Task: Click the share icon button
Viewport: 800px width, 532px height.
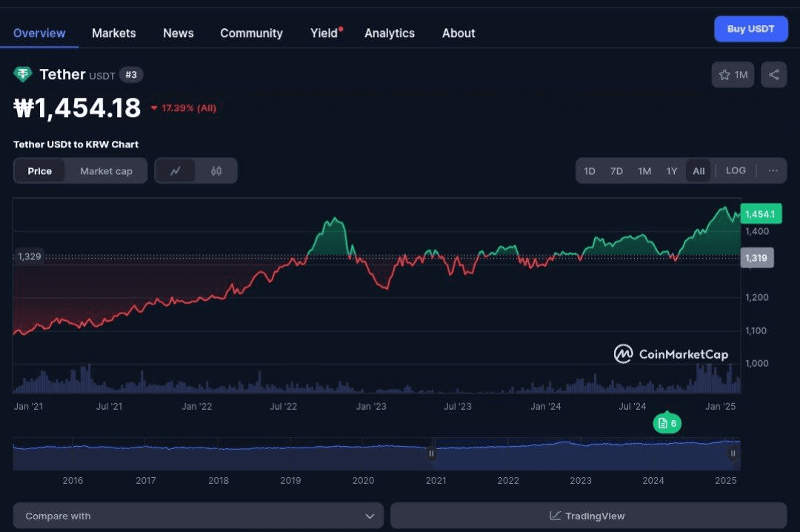Action: point(773,75)
